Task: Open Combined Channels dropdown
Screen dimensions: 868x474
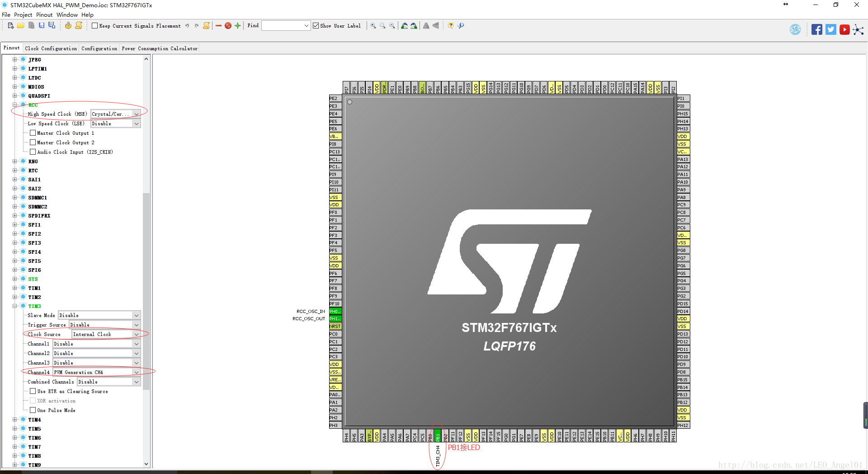Action: coord(109,382)
